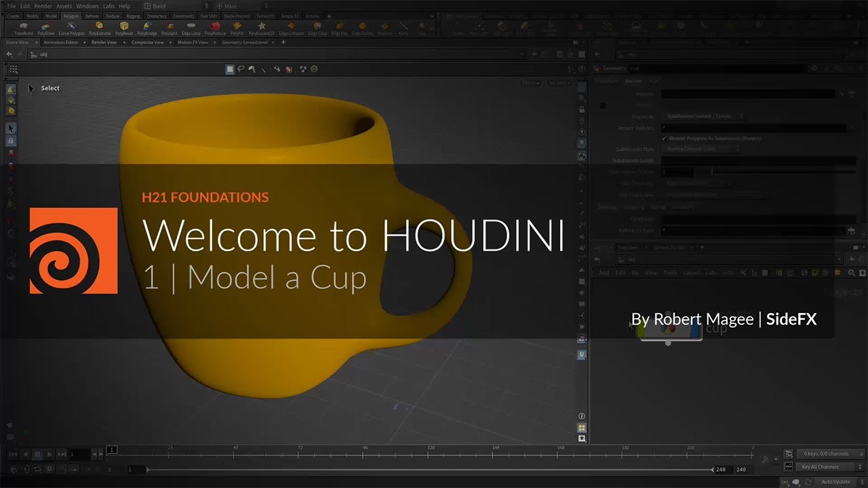
Task: Toggle the lock icon in left toolbar
Action: 11,140
